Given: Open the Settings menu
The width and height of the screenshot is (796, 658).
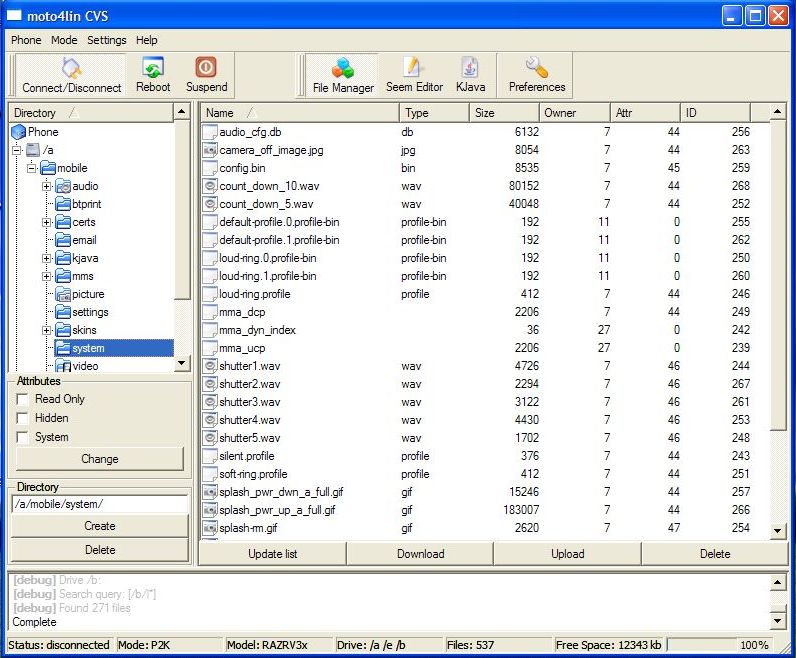Looking at the screenshot, I should coord(107,40).
